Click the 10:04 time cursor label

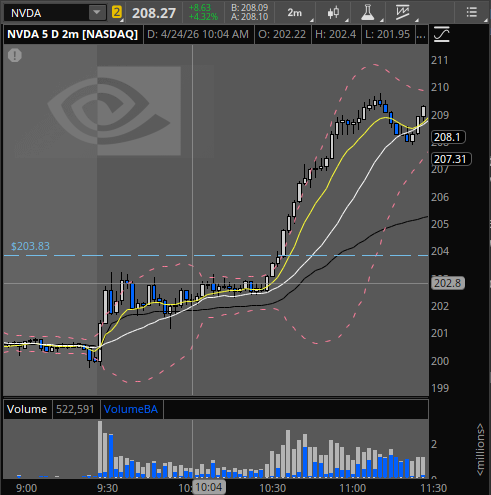pyautogui.click(x=209, y=488)
